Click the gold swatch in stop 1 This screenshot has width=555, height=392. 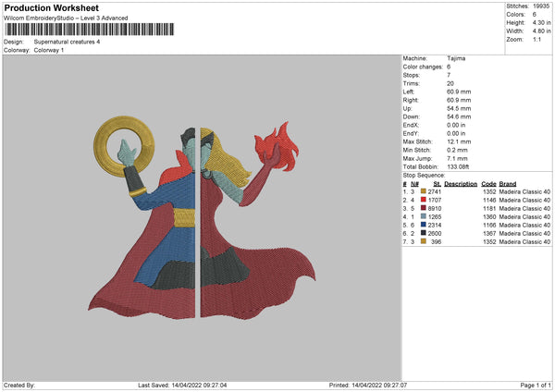(x=424, y=190)
